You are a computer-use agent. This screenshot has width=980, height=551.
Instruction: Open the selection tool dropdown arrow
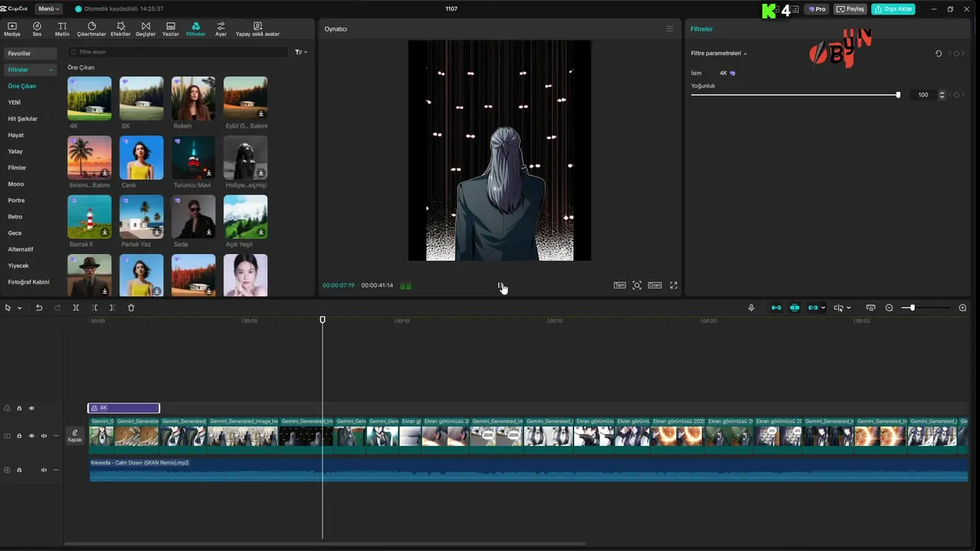click(19, 308)
